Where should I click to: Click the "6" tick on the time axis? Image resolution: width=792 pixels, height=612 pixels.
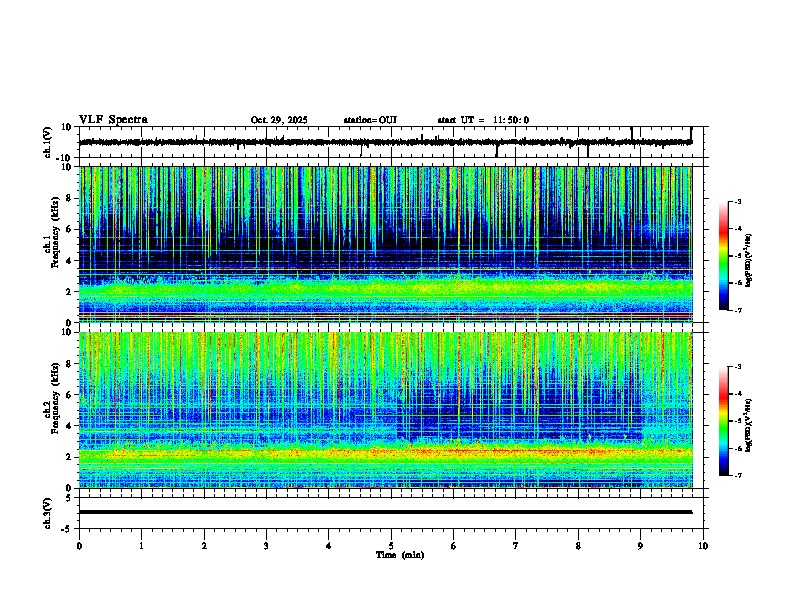click(454, 546)
